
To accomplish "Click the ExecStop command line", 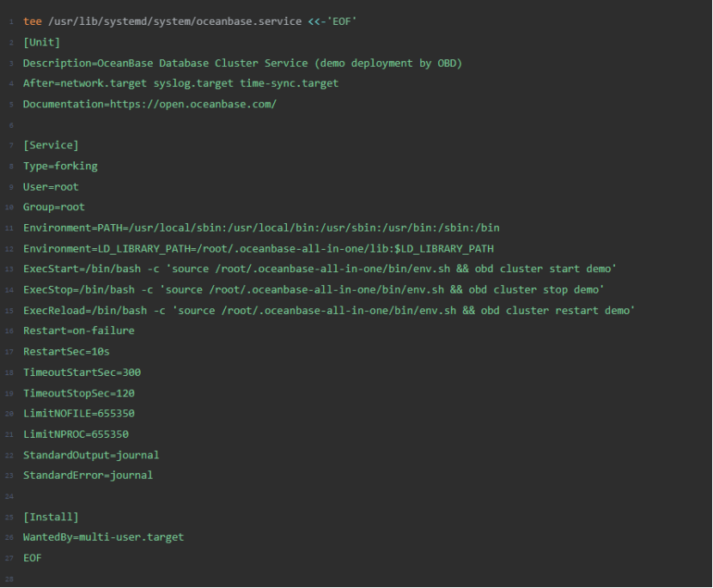I will [314, 289].
